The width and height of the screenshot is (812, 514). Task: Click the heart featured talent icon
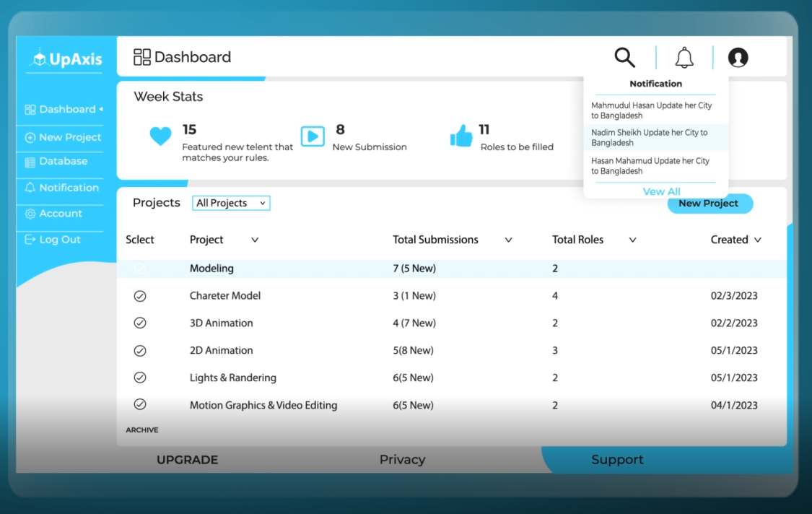[160, 136]
